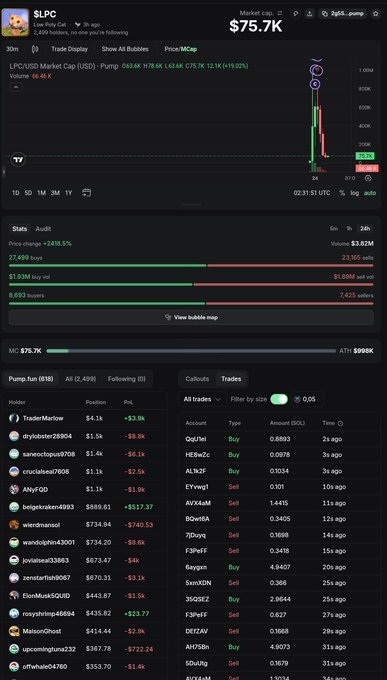
Task: Open holder upcomingtuna232
Action: coord(49,649)
